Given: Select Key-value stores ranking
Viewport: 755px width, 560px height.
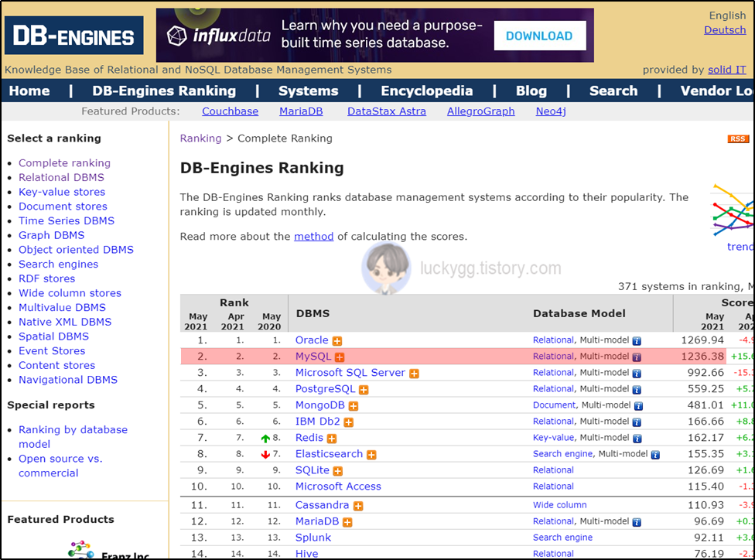Looking at the screenshot, I should tap(62, 192).
